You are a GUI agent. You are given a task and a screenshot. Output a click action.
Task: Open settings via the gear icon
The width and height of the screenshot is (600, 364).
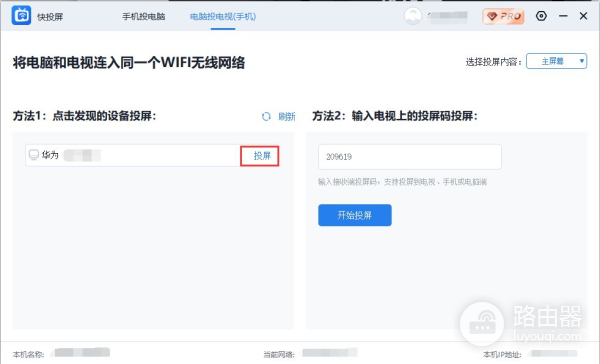(541, 16)
